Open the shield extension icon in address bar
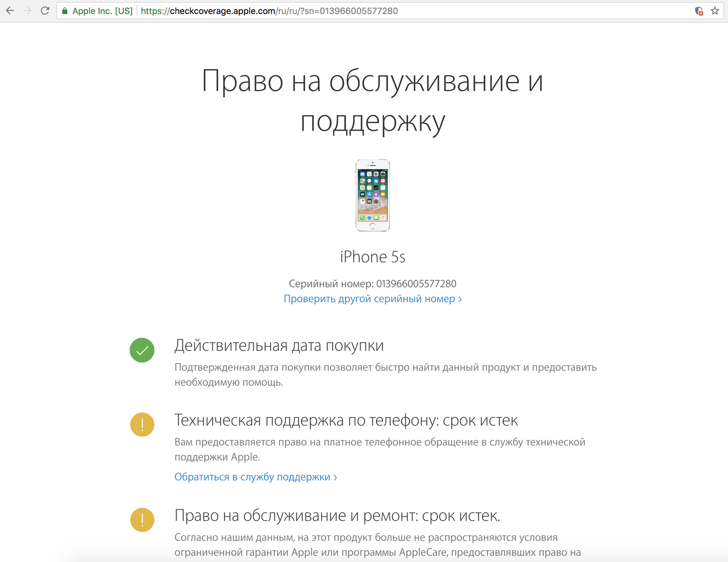Viewport: 728px width, 562px height. click(x=699, y=11)
